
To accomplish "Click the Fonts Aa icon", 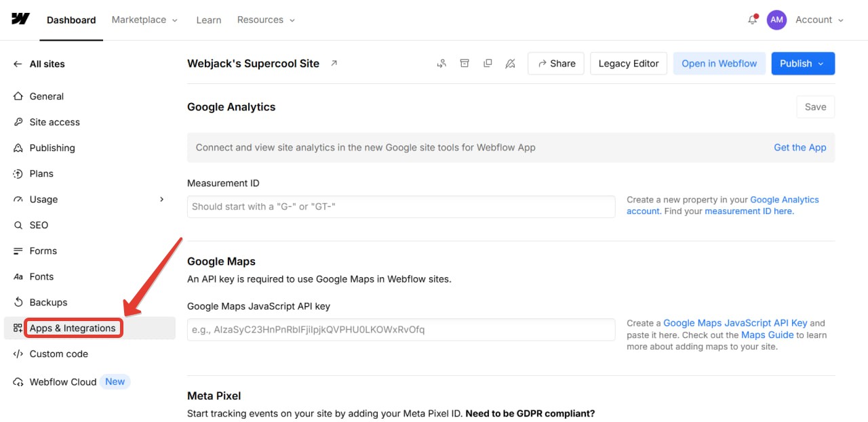I will [18, 276].
